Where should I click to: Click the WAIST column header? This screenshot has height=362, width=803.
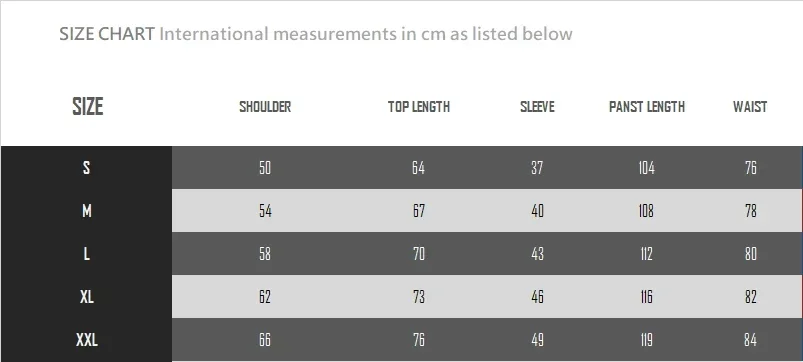pos(750,107)
